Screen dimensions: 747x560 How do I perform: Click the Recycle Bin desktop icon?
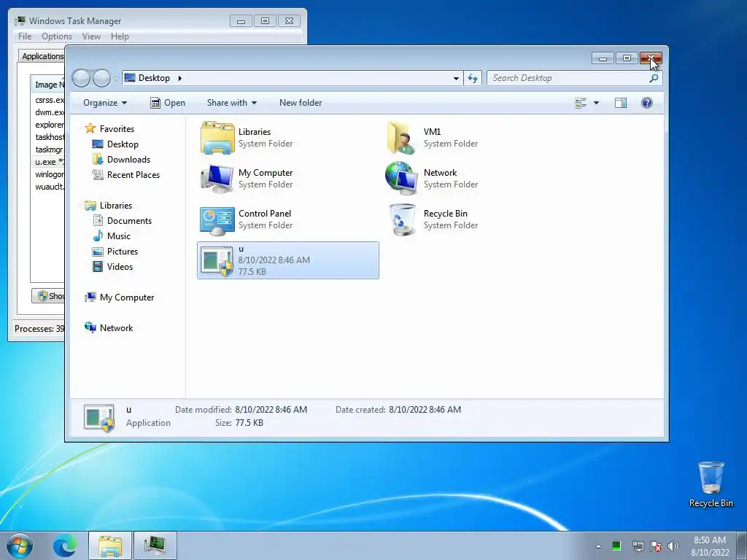[x=711, y=484]
